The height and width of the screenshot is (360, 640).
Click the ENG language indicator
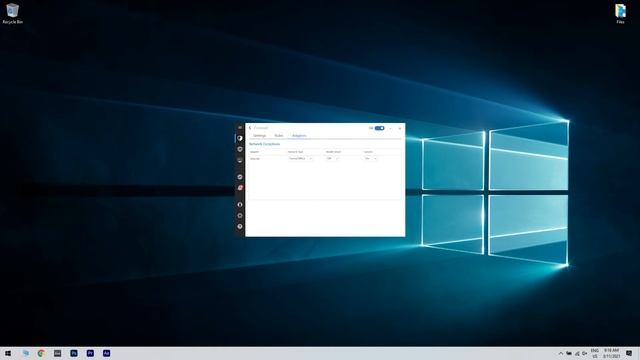coord(595,353)
